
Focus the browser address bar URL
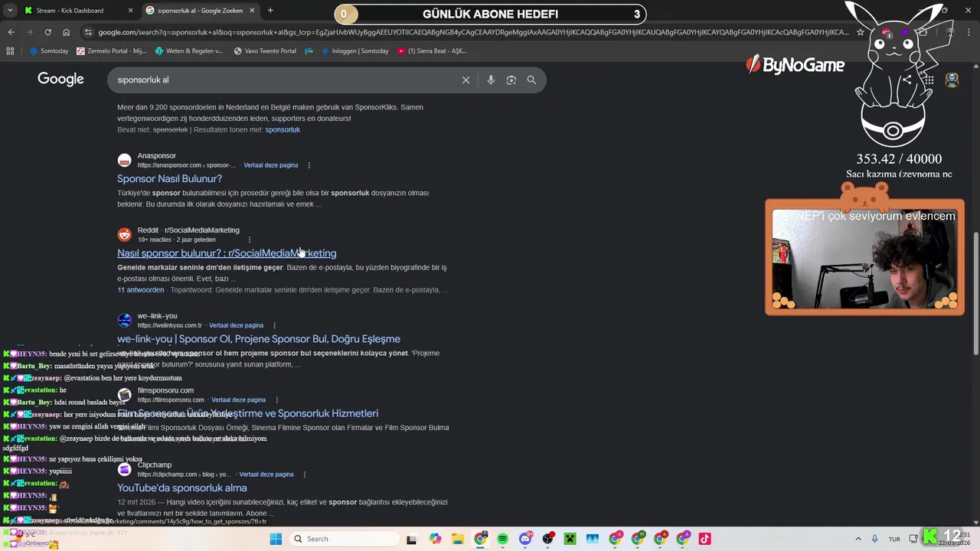[472, 32]
